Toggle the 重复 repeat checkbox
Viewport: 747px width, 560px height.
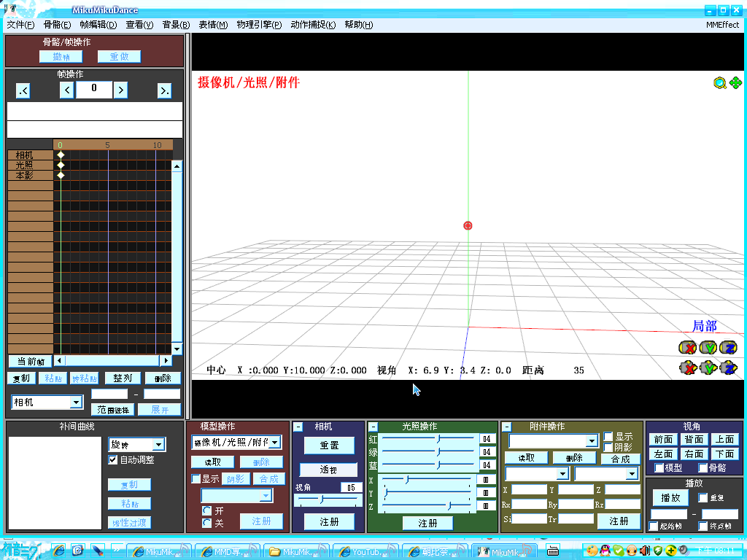point(703,497)
